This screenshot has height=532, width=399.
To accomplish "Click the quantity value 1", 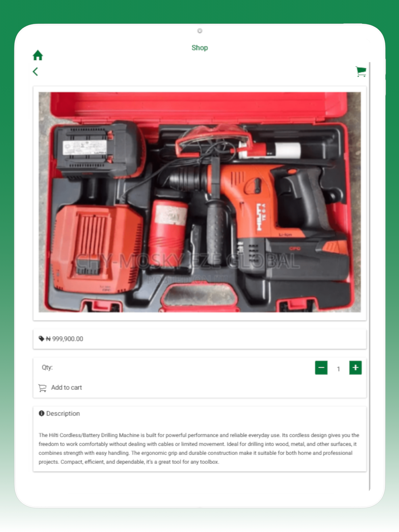I will 338,369.
